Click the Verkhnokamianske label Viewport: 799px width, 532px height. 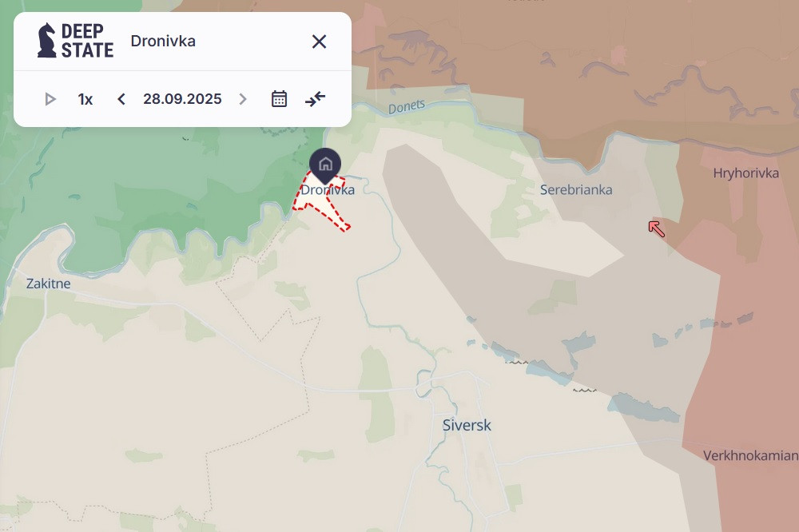tap(750, 455)
